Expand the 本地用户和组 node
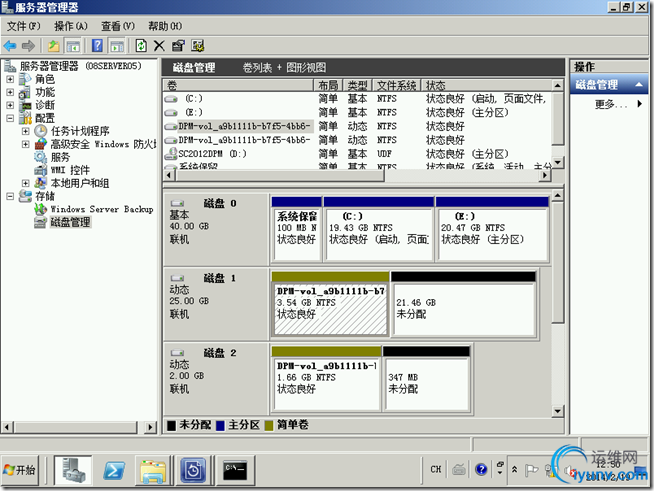This screenshot has width=654, height=491. [25, 183]
